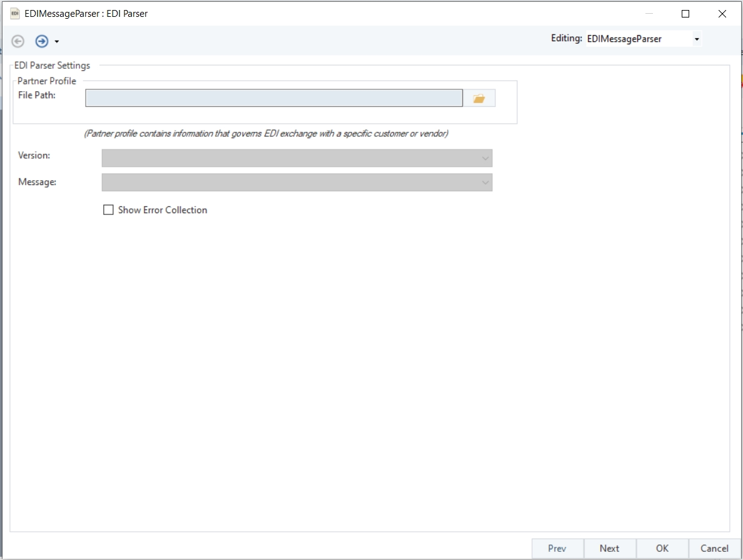The width and height of the screenshot is (743, 560).
Task: Open the Message dropdown
Action: [297, 182]
